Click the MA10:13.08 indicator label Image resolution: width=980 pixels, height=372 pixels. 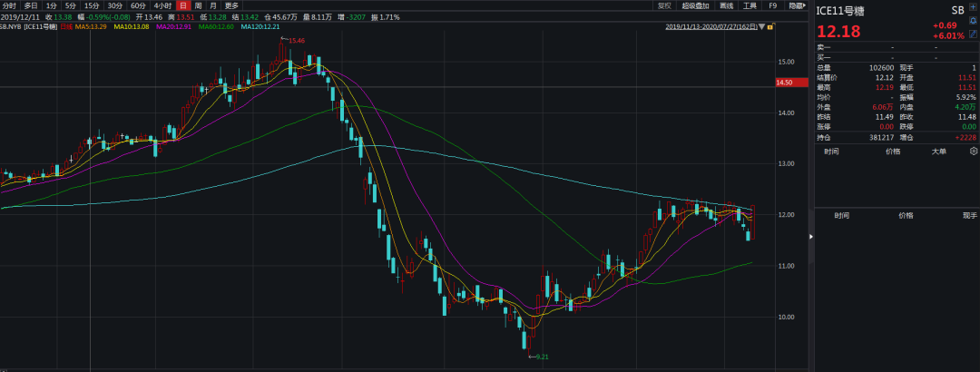coord(132,27)
